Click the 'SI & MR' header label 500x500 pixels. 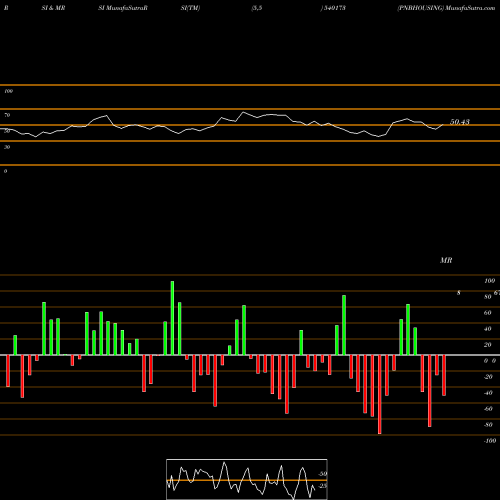(x=53, y=8)
